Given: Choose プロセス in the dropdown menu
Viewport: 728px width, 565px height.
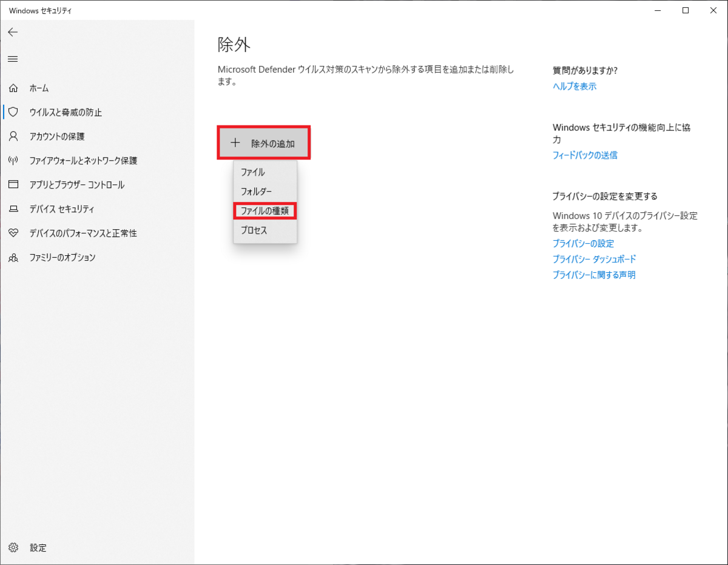Looking at the screenshot, I should (265, 230).
